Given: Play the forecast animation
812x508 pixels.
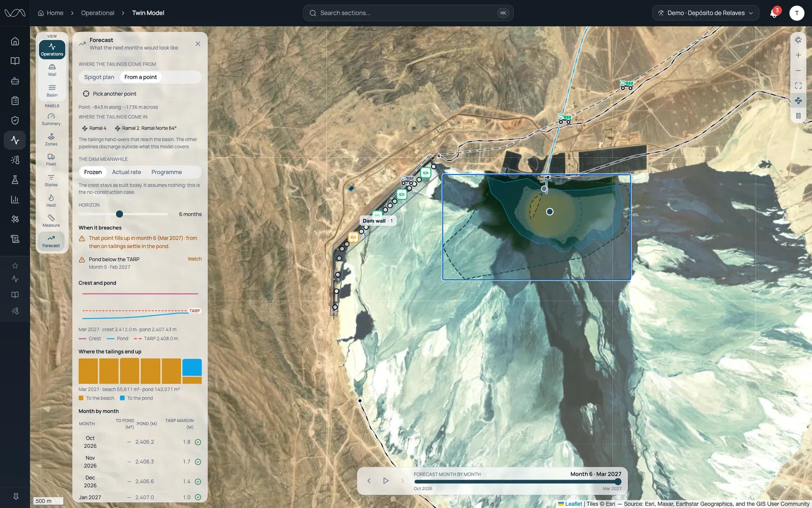Looking at the screenshot, I should pos(386,481).
